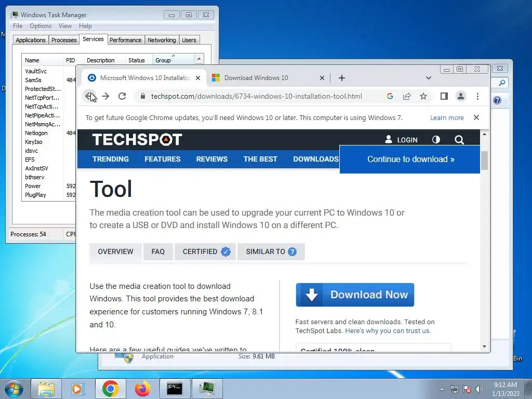
Task: Switch to Task Manager Networking tab
Action: pos(162,40)
